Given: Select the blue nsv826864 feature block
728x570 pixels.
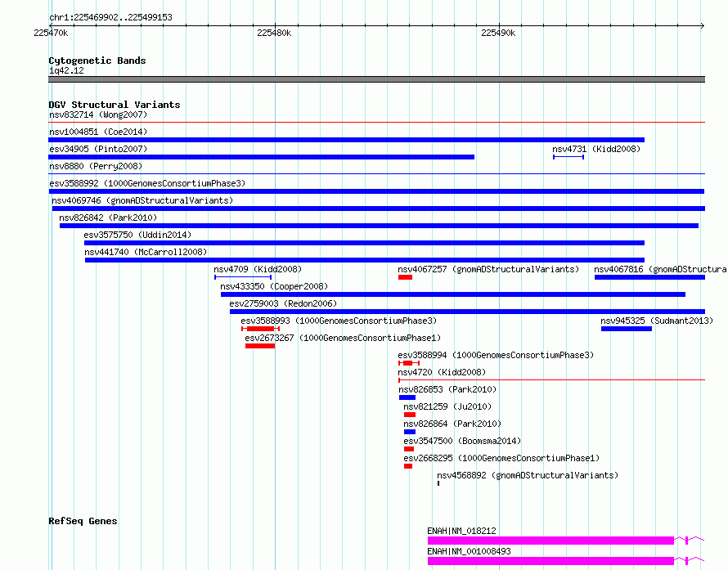Looking at the screenshot, I should click(x=410, y=432).
